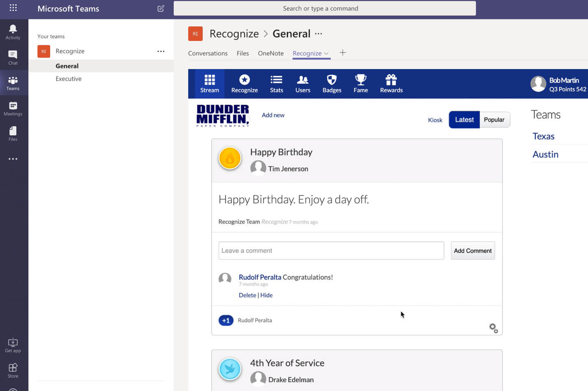The height and width of the screenshot is (391, 588).
Task: Open Stats list icon
Action: (x=277, y=84)
